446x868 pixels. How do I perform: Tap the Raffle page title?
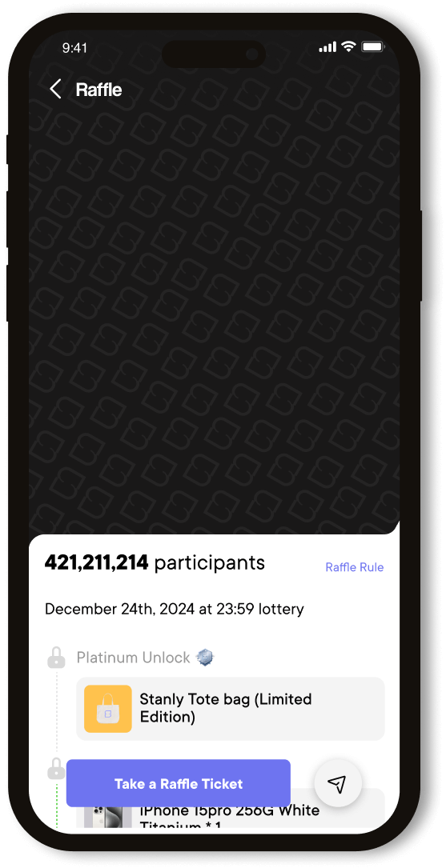pyautogui.click(x=98, y=90)
